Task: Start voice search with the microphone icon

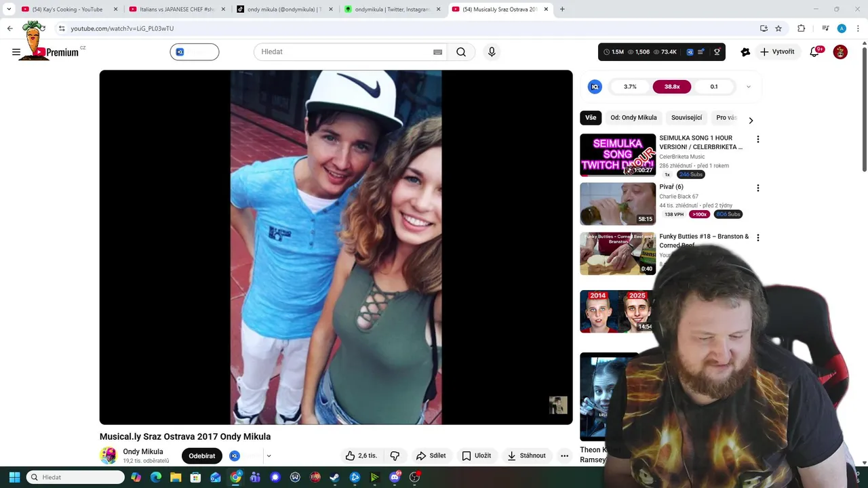Action: point(492,52)
